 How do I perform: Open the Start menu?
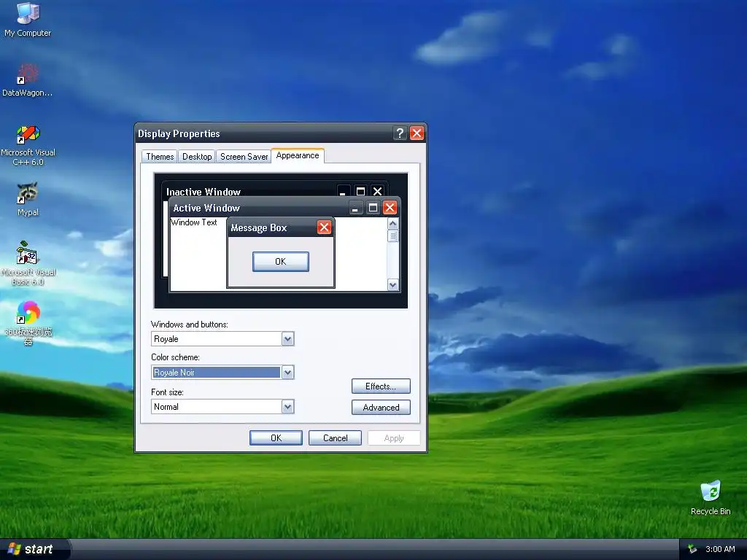(x=34, y=549)
